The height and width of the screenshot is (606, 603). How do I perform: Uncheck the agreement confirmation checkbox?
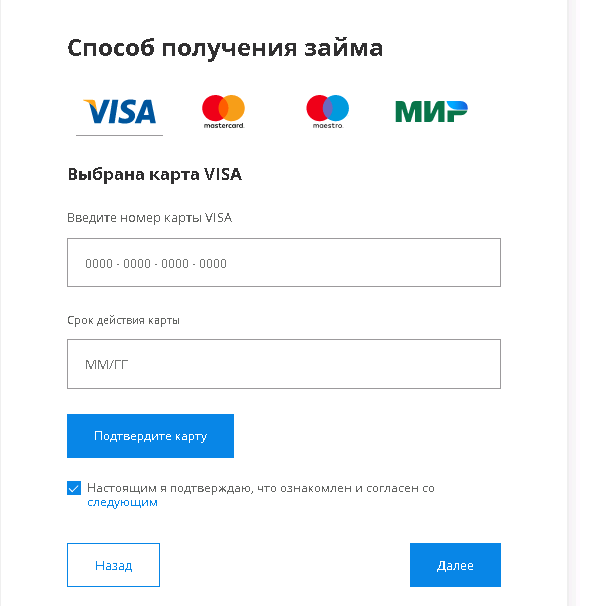[74, 488]
